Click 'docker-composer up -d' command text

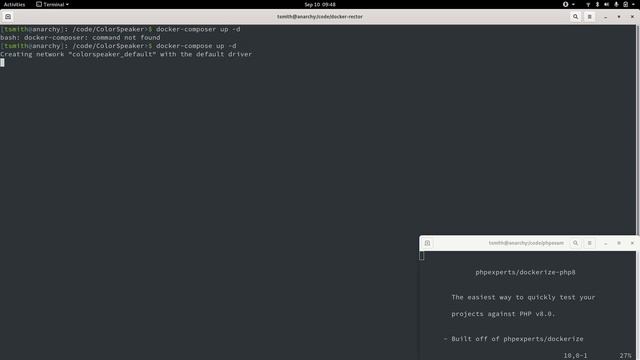tap(198, 29)
